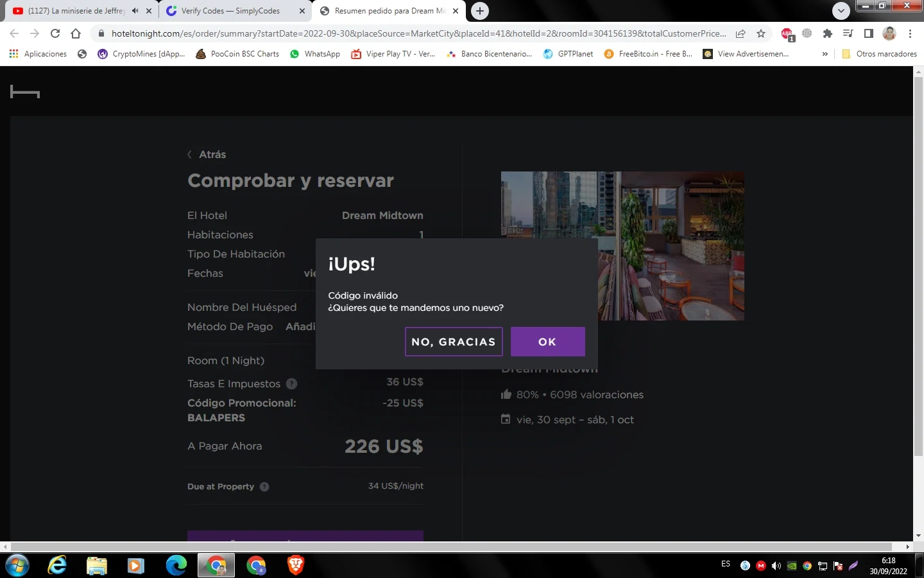This screenshot has height=578, width=924.
Task: Open the Windows Start menu
Action: (17, 565)
